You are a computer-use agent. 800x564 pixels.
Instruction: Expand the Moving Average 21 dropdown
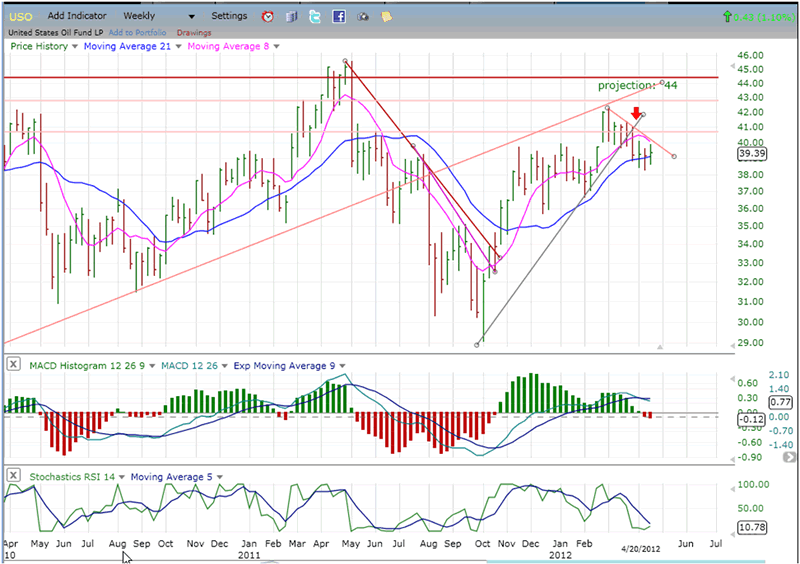coord(176,46)
